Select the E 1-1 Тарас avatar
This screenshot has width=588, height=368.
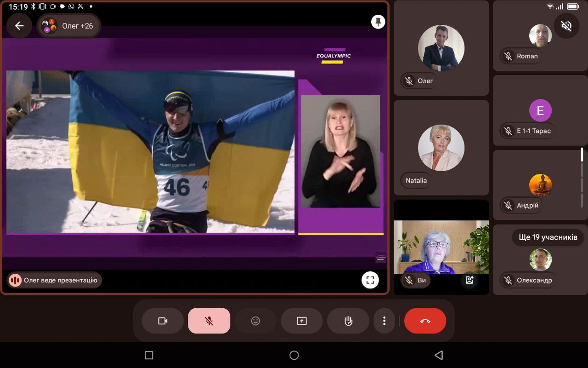click(540, 110)
